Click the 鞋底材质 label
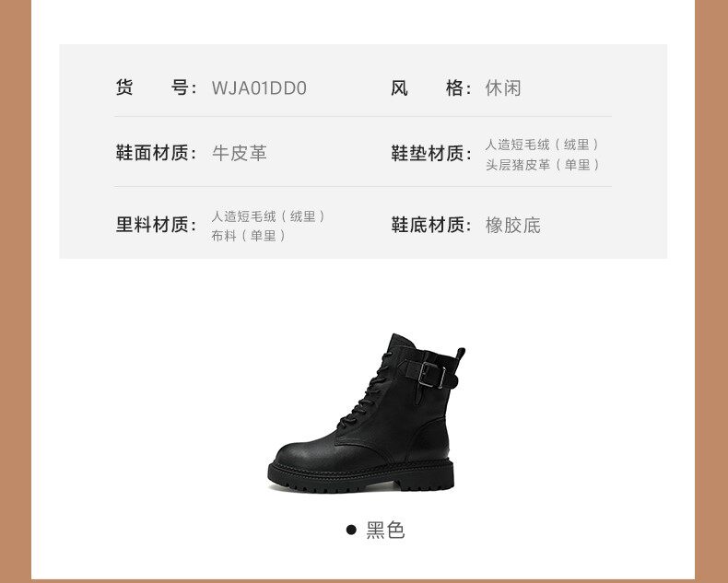 pyautogui.click(x=431, y=225)
